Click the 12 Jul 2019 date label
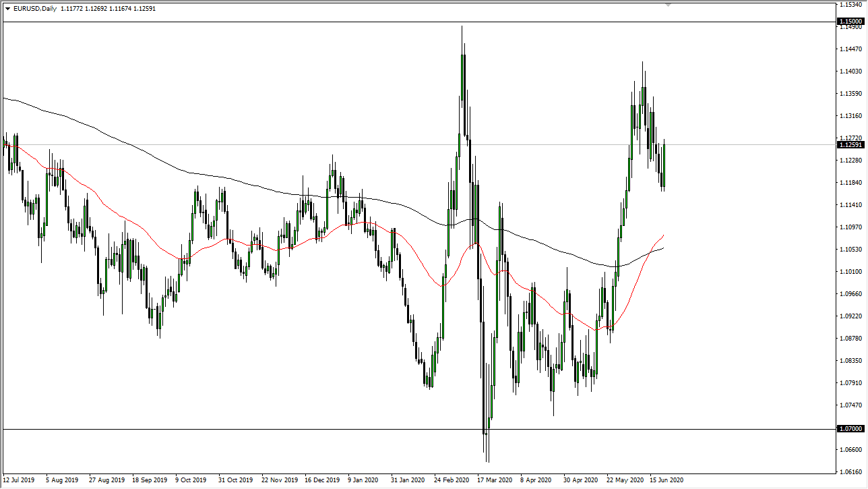 pos(19,480)
